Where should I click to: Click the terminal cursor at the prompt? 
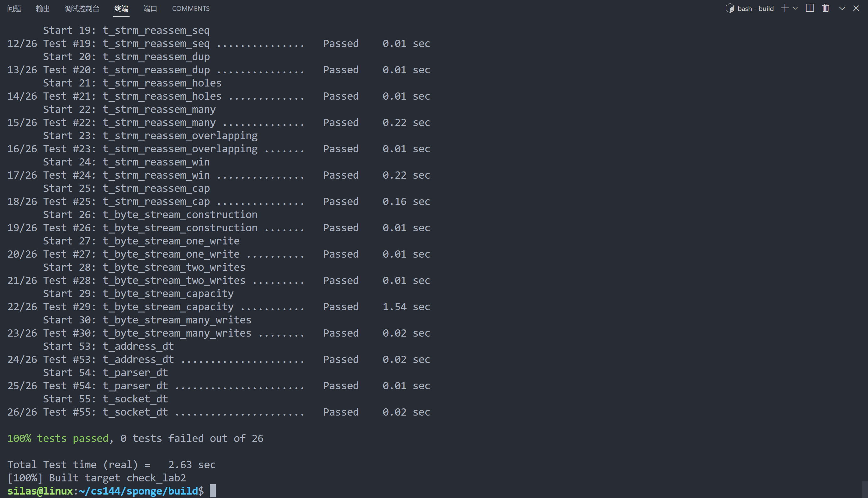(213, 491)
